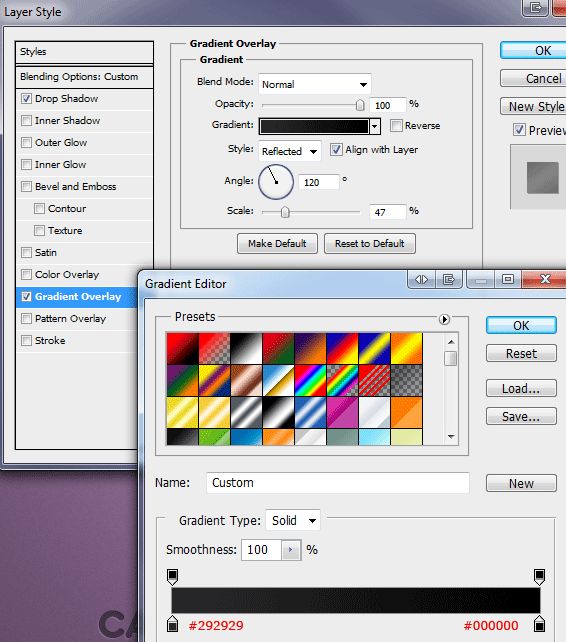Open Blending Options: Custom settings

84,77
